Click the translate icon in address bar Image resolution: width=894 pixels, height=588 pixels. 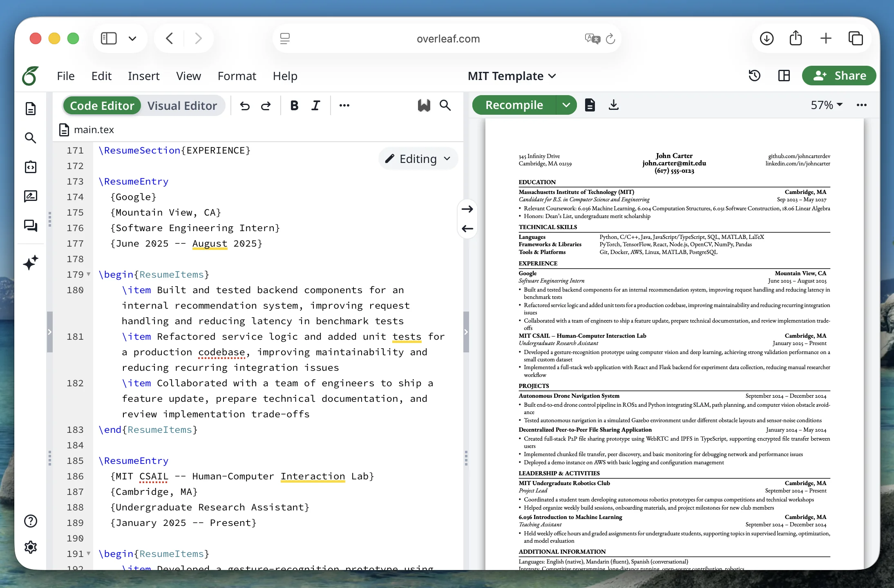click(x=592, y=39)
